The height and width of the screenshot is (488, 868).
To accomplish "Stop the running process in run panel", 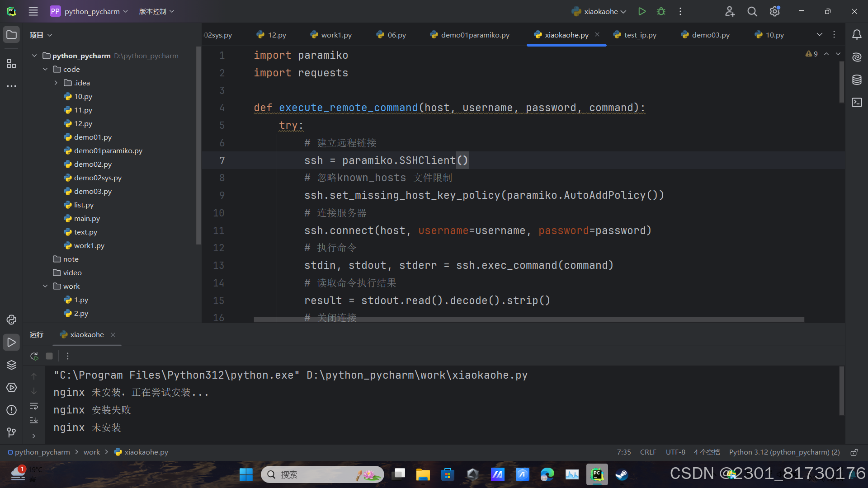I will click(49, 356).
